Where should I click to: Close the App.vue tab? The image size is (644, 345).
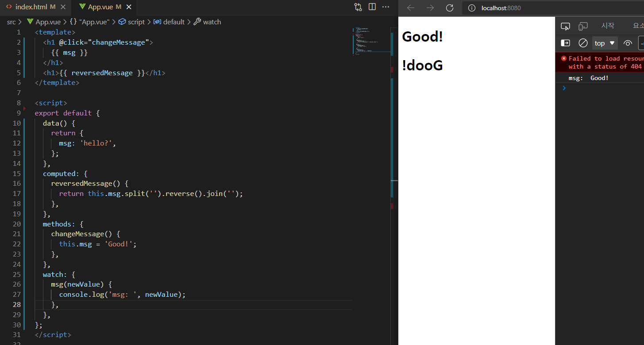128,7
